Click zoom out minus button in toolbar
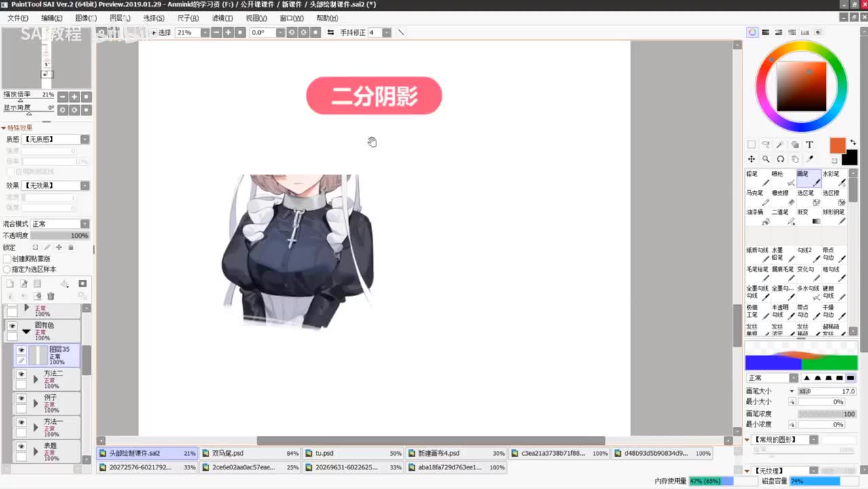Viewport: 868px width, 489px height. pos(216,33)
